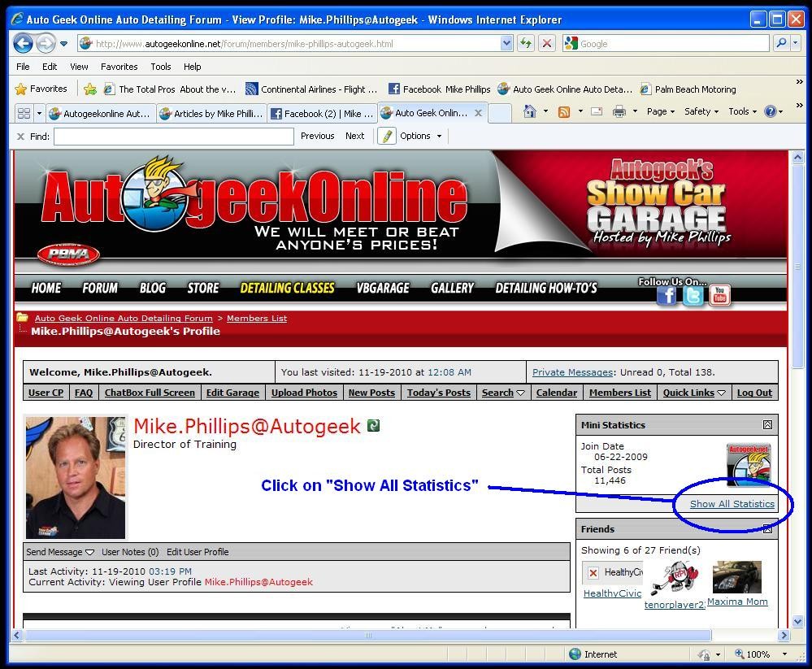The image size is (812, 669).
Task: Expand the address bar URL history dropdown
Action: click(x=506, y=44)
